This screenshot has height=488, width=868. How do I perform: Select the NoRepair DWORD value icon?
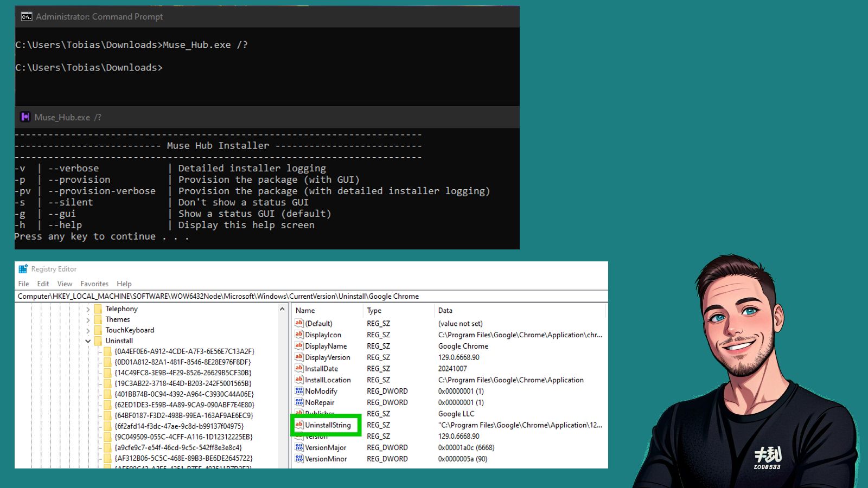click(x=299, y=402)
